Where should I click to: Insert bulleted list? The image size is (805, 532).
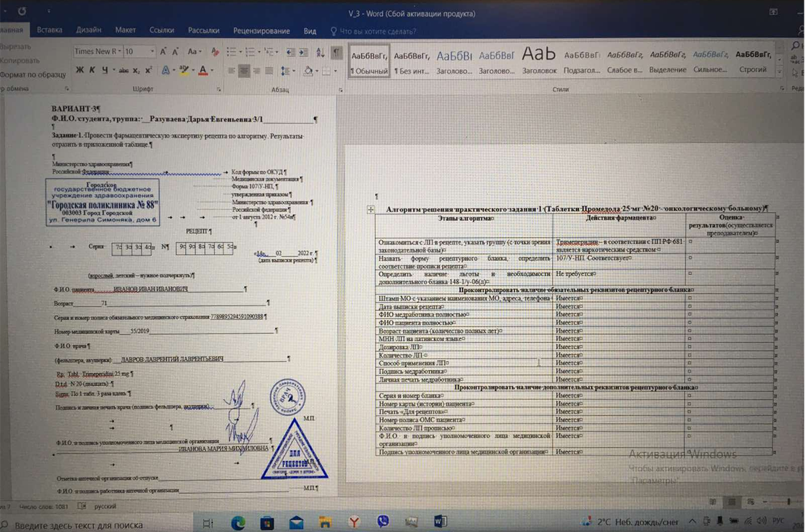click(231, 52)
